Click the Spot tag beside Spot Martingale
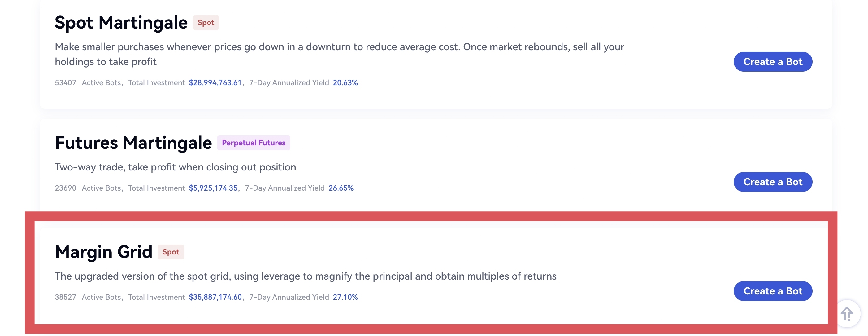This screenshot has height=336, width=868. click(x=206, y=23)
